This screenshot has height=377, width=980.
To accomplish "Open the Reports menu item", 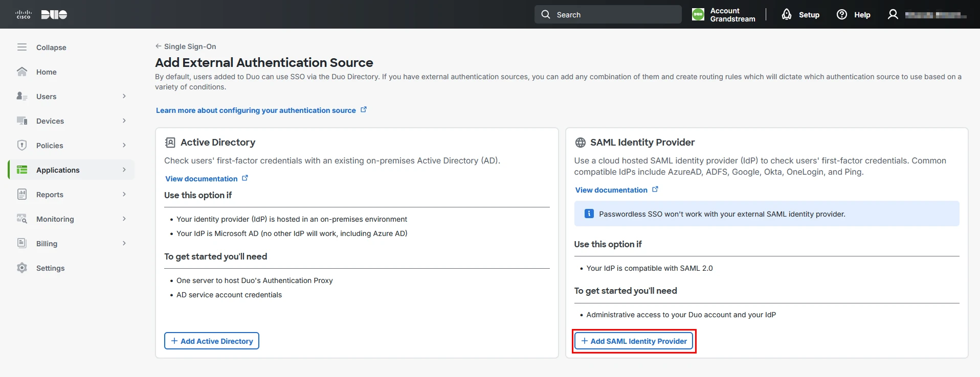I will pos(71,194).
